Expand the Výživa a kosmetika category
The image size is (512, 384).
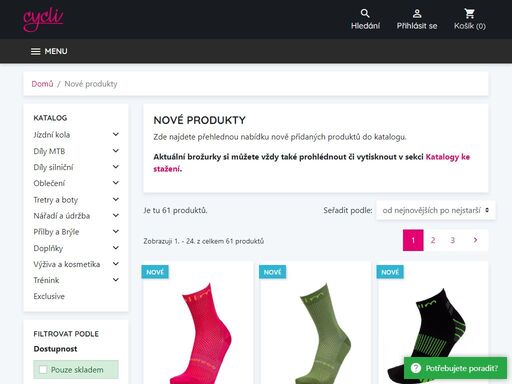(116, 264)
